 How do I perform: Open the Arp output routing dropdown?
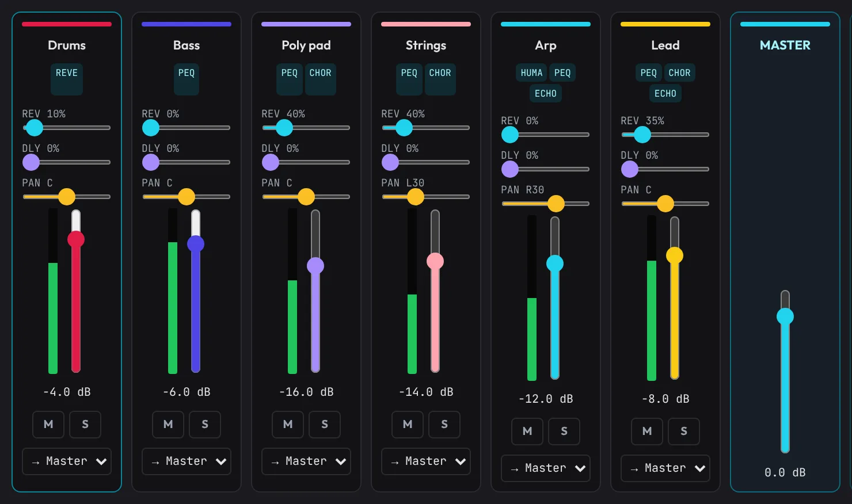pyautogui.click(x=546, y=468)
